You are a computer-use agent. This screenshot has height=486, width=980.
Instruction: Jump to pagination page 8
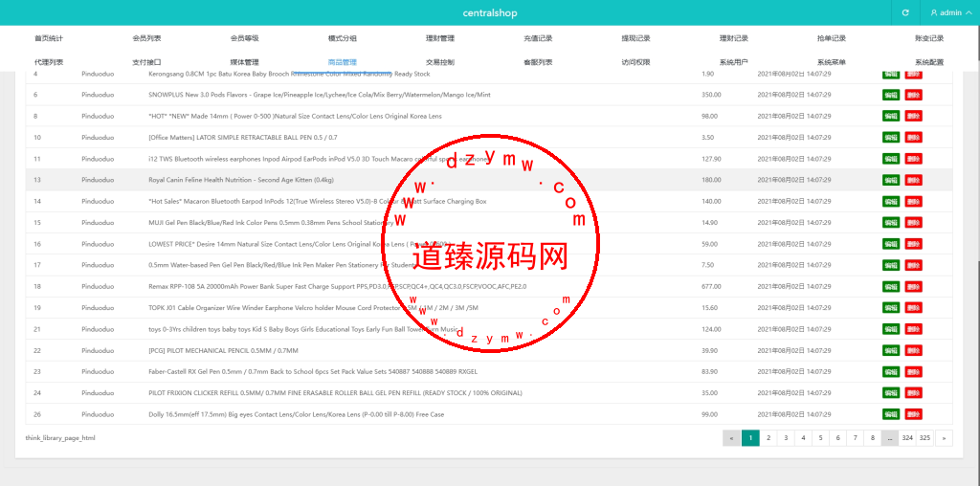(873, 438)
